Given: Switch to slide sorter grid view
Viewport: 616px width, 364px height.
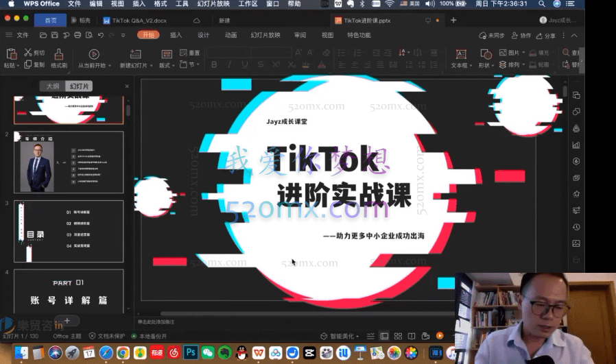Looking at the screenshot, I should pos(398,336).
